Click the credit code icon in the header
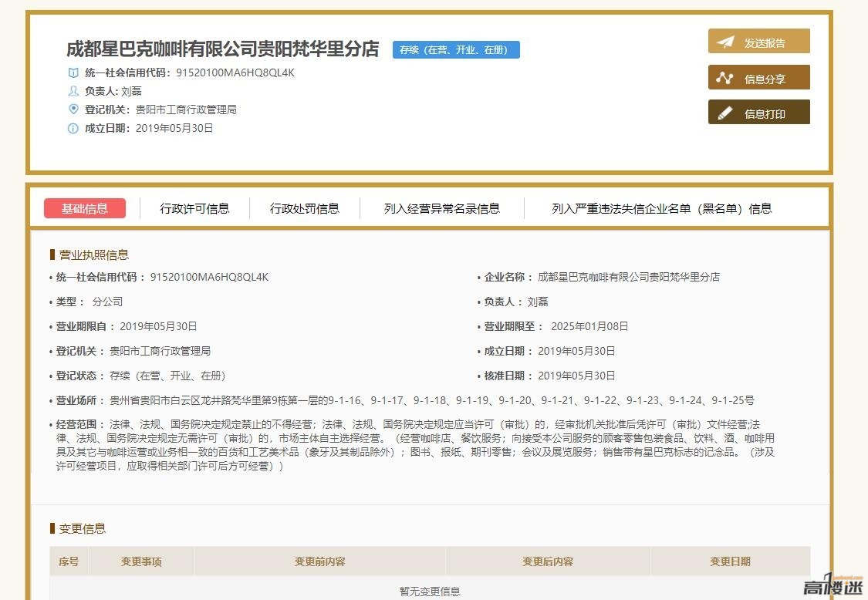 [x=73, y=72]
